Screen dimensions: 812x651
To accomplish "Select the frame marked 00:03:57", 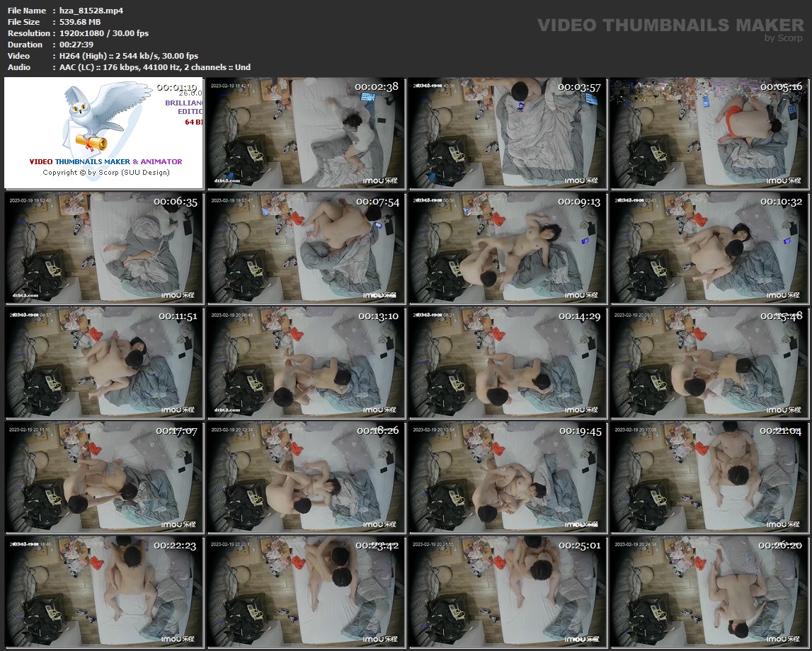I will [508, 133].
